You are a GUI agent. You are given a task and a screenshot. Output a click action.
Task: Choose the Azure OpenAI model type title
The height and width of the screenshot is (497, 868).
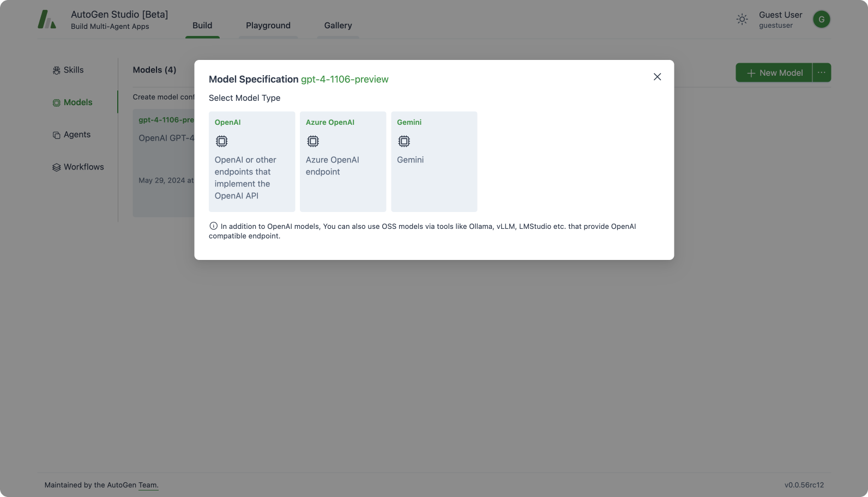pos(330,122)
